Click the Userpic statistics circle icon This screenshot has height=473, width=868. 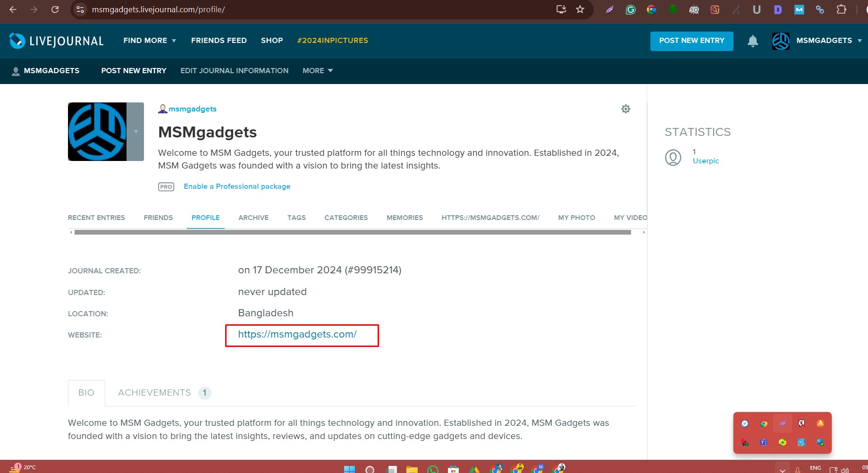673,157
